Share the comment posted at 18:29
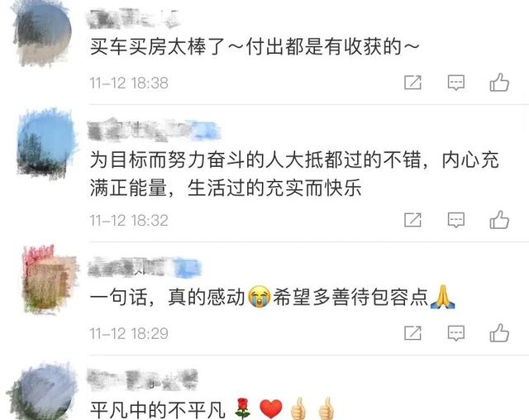This screenshot has height=420, width=529. (413, 333)
